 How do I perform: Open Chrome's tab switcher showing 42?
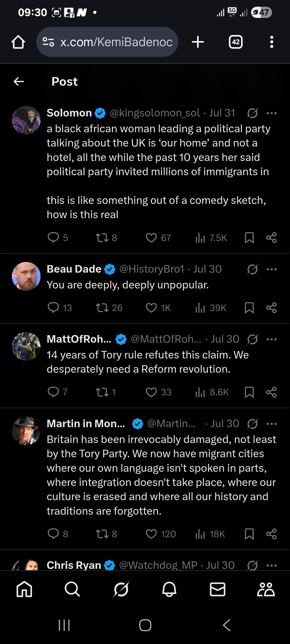[x=236, y=42]
